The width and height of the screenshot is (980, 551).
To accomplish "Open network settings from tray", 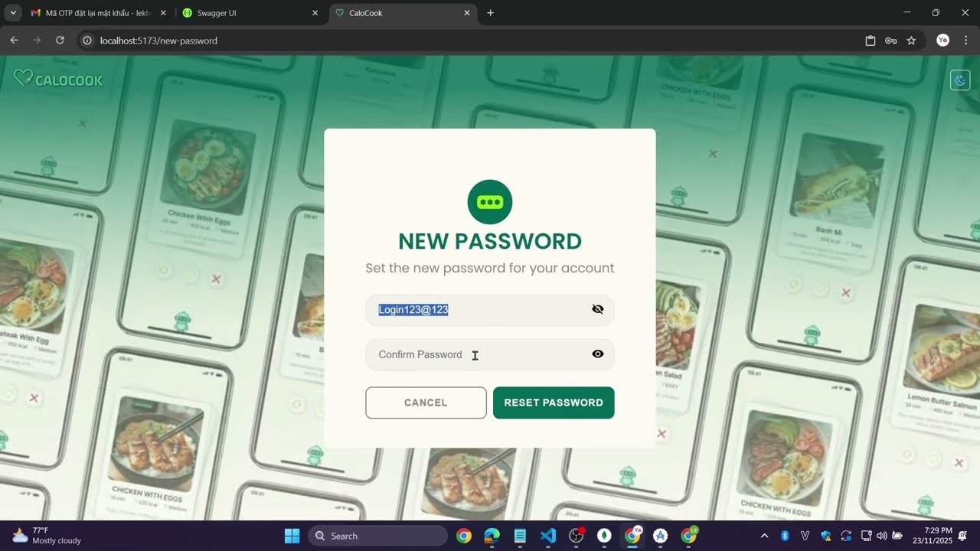I will (867, 536).
